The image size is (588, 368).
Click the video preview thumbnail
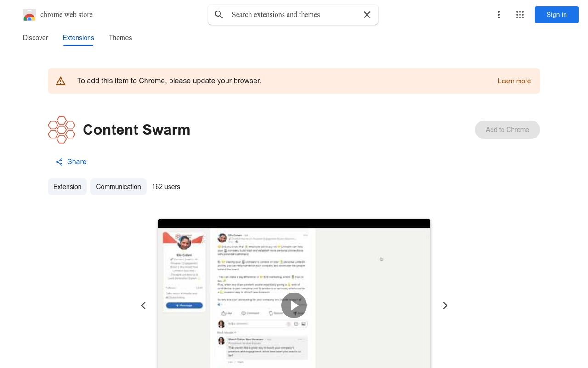click(x=294, y=293)
